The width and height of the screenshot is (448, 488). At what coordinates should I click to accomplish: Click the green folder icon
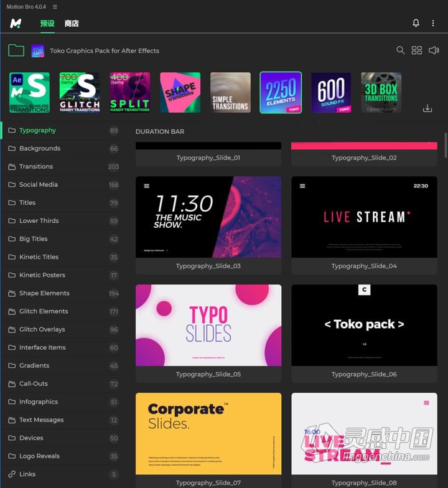coord(16,50)
